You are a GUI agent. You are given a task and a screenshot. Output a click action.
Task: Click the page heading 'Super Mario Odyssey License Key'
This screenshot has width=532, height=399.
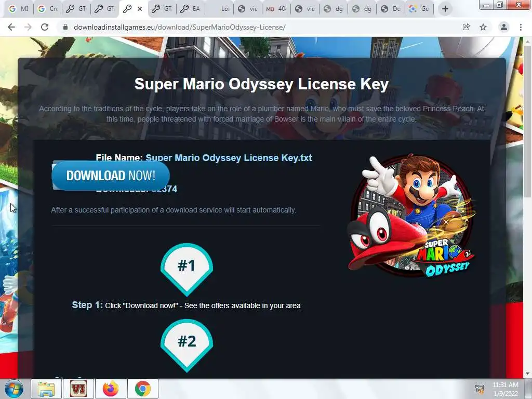click(261, 84)
